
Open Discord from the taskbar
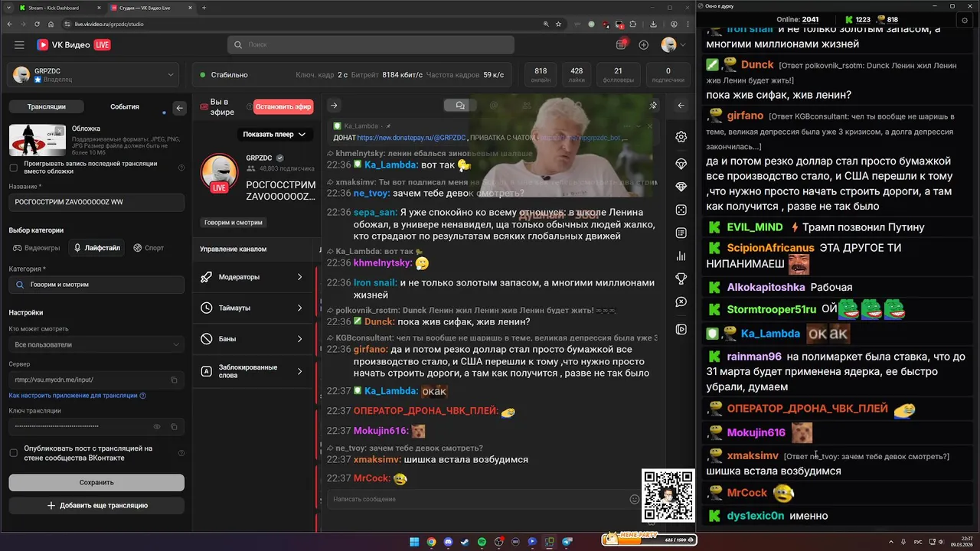448,542
